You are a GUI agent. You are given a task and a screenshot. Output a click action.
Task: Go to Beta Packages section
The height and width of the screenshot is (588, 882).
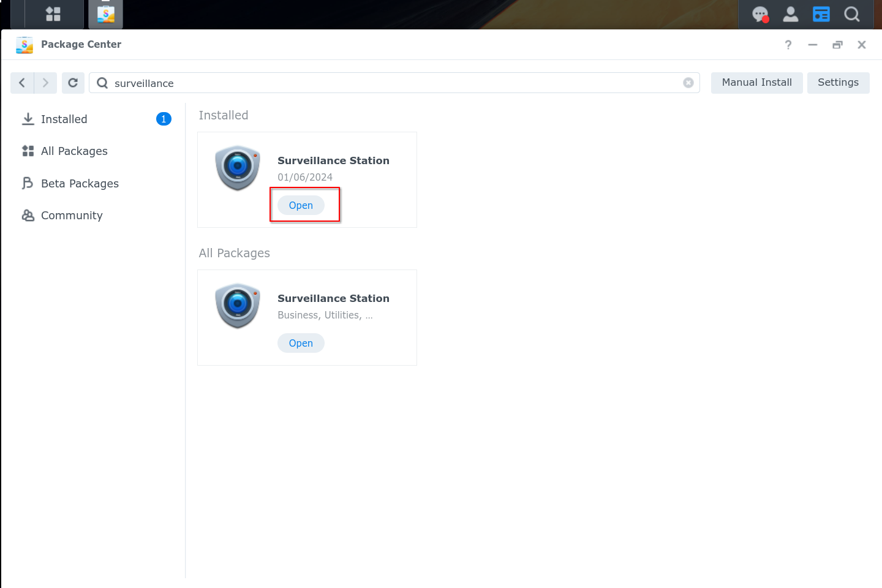coord(80,184)
